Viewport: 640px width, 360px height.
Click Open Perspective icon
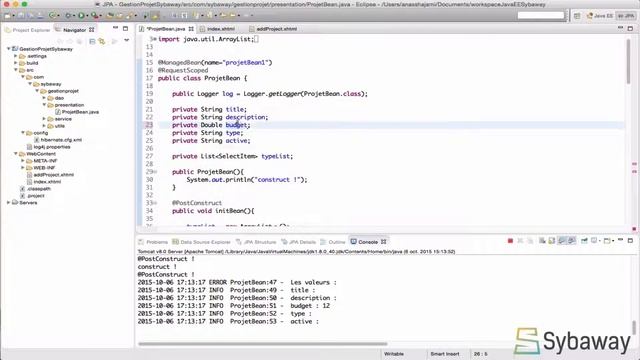coord(577,16)
